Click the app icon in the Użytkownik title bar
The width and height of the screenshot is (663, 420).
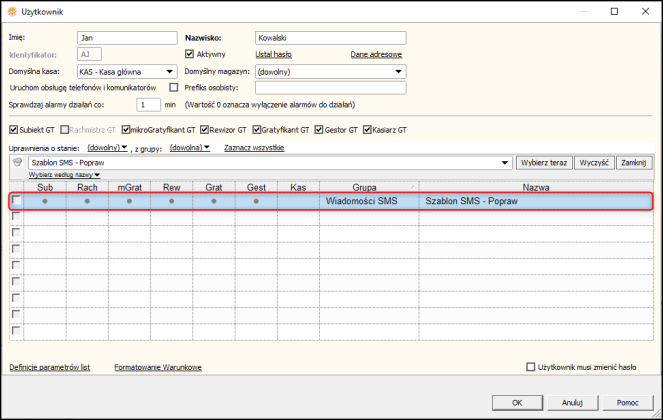(12, 12)
